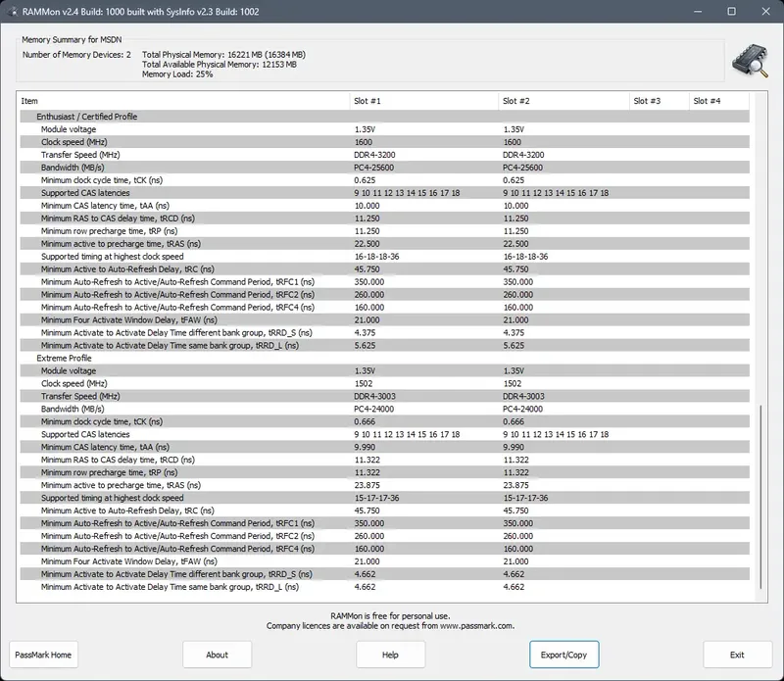The width and height of the screenshot is (784, 681).
Task: Click the Export/Copy button
Action: (564, 655)
